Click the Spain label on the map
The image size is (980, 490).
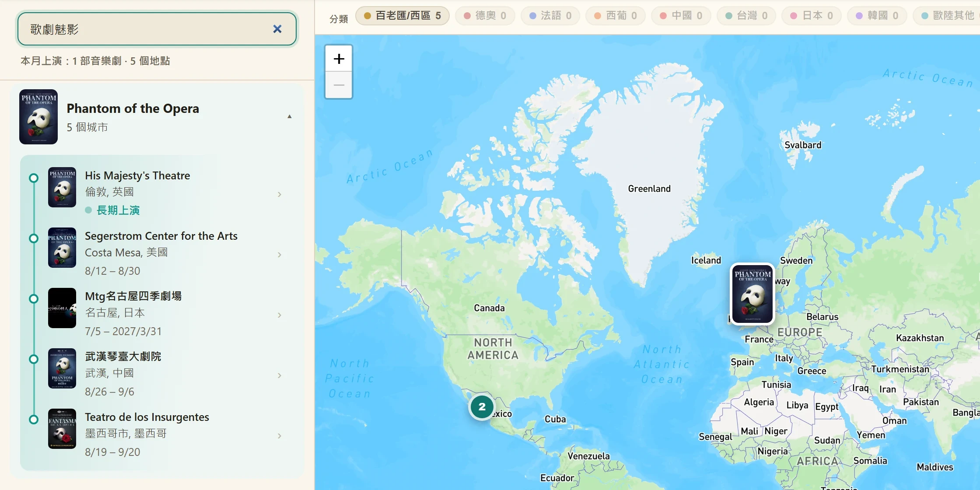[x=742, y=362]
